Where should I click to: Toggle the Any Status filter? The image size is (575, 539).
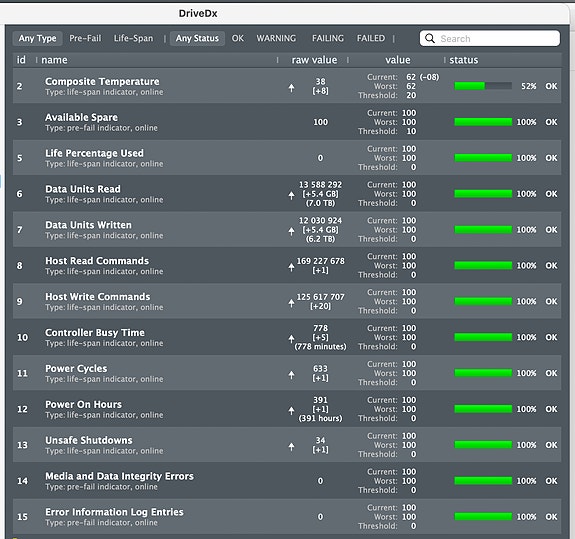click(x=197, y=38)
